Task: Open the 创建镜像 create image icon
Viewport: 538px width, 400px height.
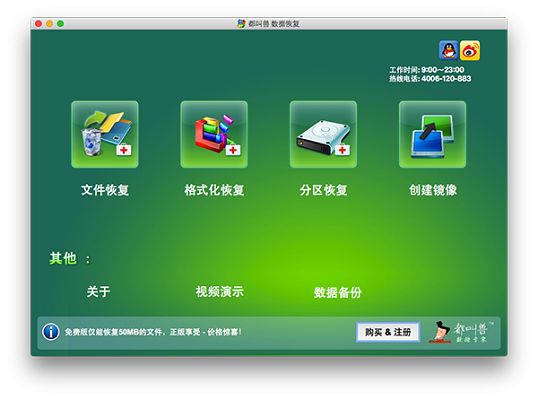Action: (432, 134)
